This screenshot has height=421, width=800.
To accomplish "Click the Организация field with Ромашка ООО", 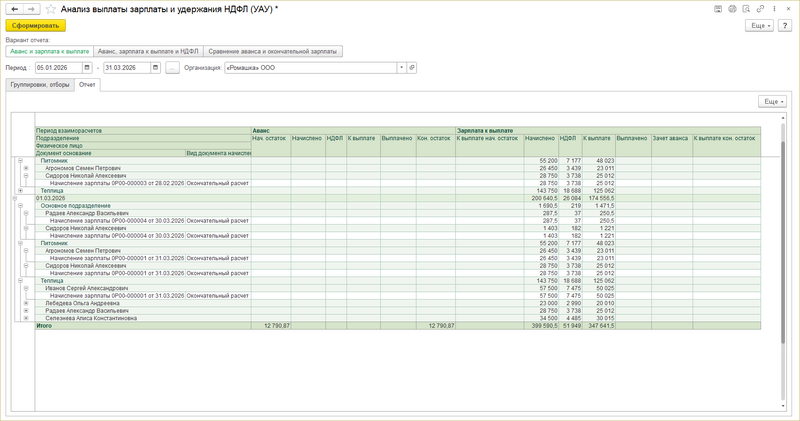I will click(x=310, y=67).
